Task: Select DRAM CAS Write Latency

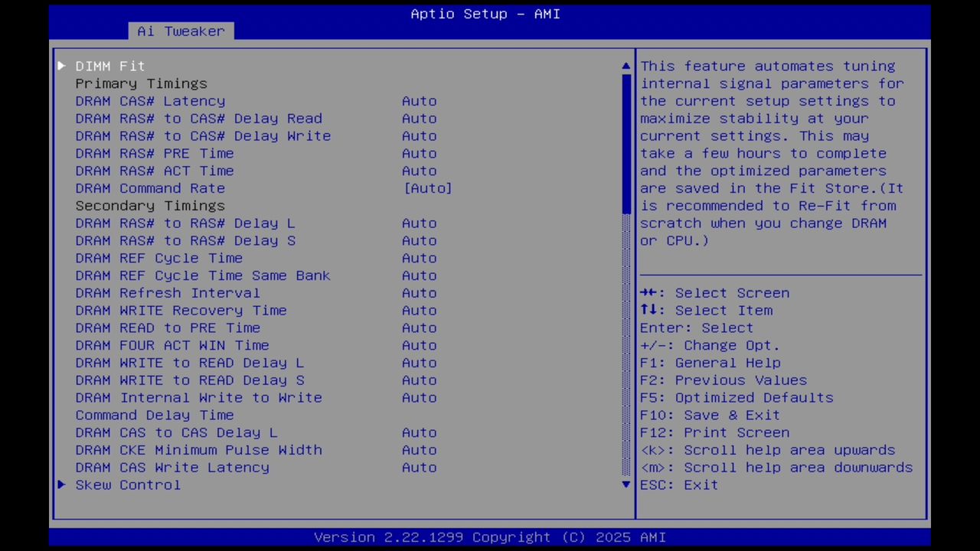Action: 230,468
